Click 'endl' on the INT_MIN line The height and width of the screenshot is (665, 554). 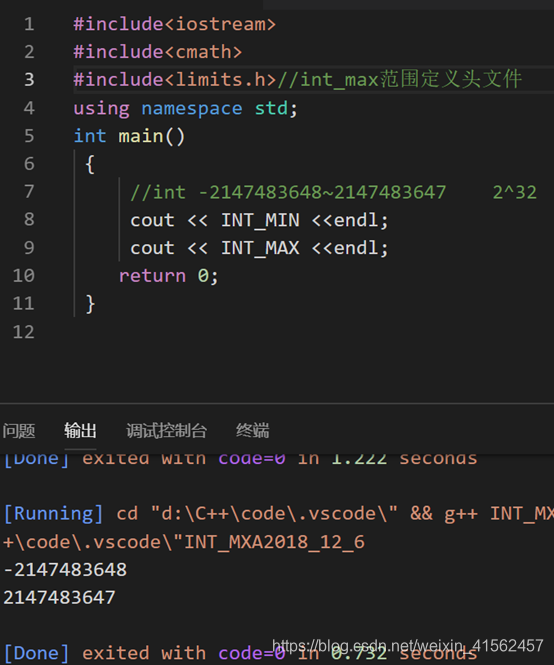point(355,221)
